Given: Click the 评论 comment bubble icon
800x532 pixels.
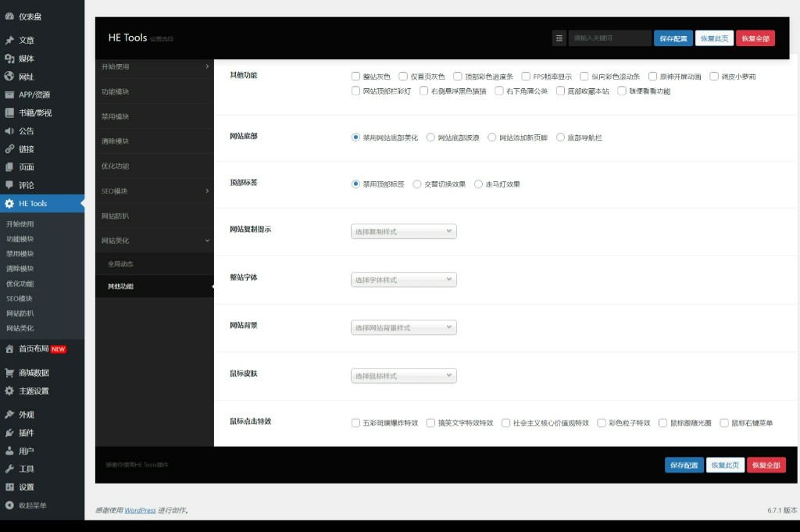Looking at the screenshot, I should [9, 185].
